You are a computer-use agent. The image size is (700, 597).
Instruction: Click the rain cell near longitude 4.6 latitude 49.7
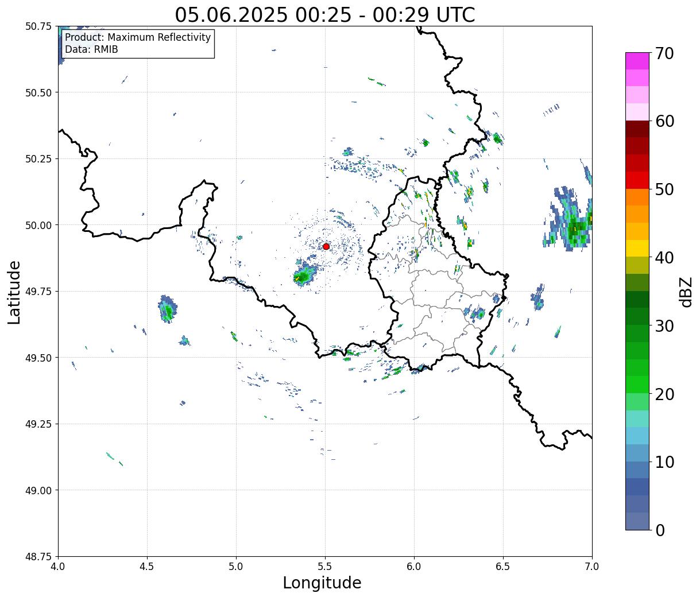point(167,310)
